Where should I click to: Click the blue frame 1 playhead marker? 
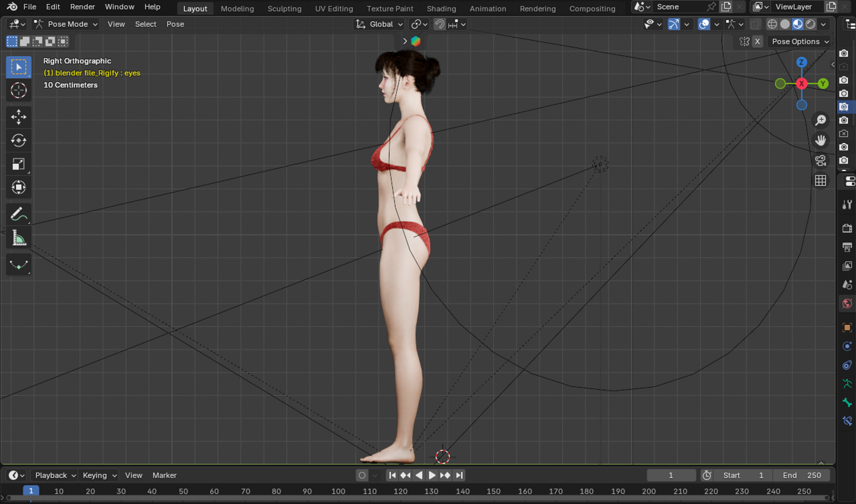click(x=31, y=491)
